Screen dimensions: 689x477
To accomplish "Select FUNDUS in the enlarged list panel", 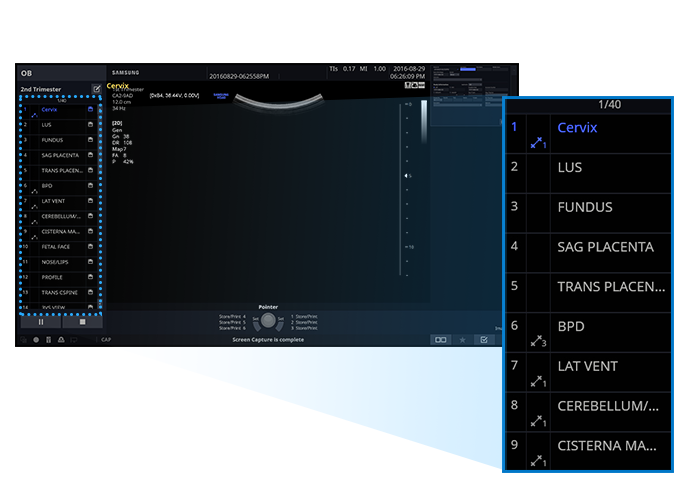I will 585,207.
